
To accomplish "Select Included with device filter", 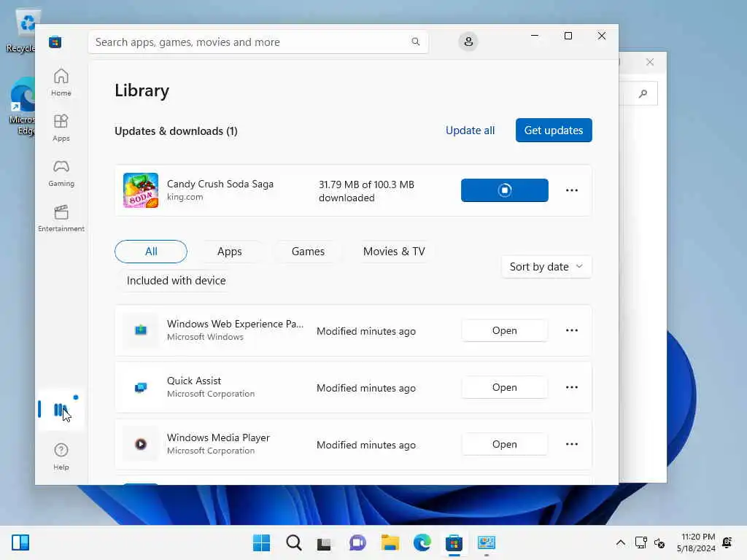I will click(177, 281).
